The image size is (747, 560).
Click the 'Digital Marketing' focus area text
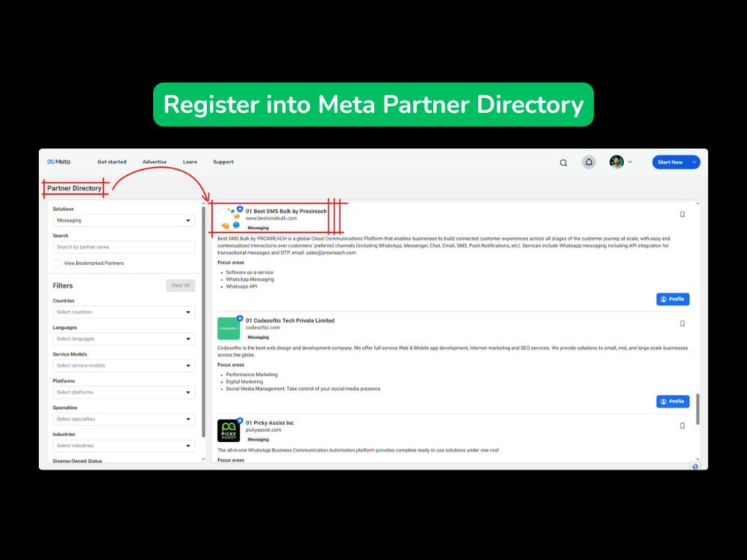coord(244,382)
